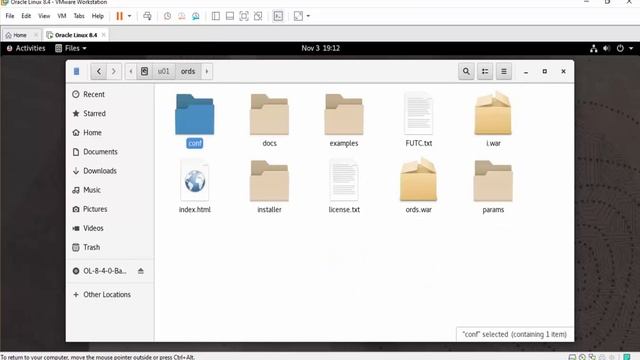This screenshot has width=640, height=360.
Task: Click the u01 path segment
Action: tap(164, 71)
